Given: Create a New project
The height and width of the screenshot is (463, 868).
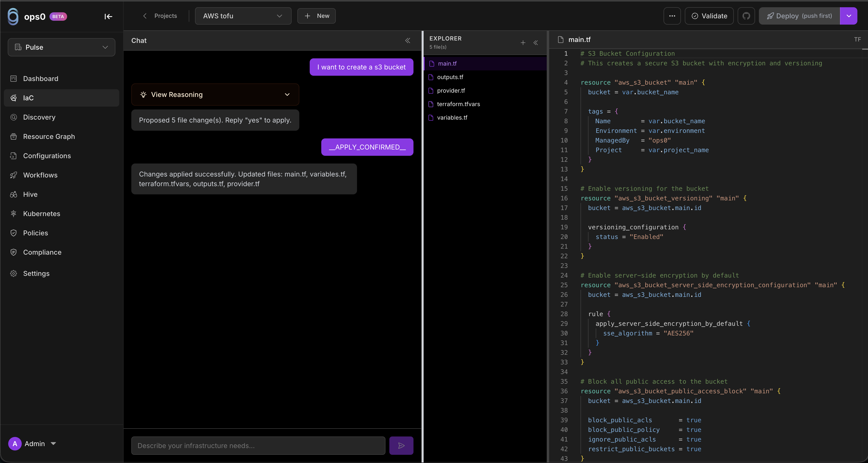Looking at the screenshot, I should (316, 16).
